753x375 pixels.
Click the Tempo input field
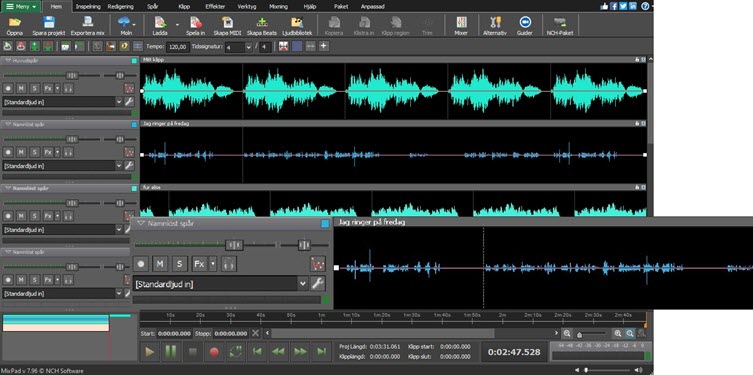[x=177, y=47]
